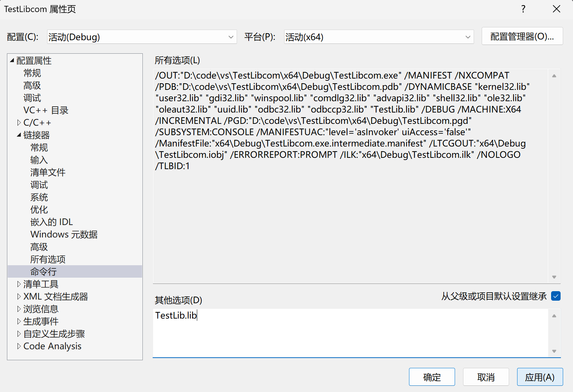Expand the 清单工具 node
573x392 pixels.
point(19,284)
